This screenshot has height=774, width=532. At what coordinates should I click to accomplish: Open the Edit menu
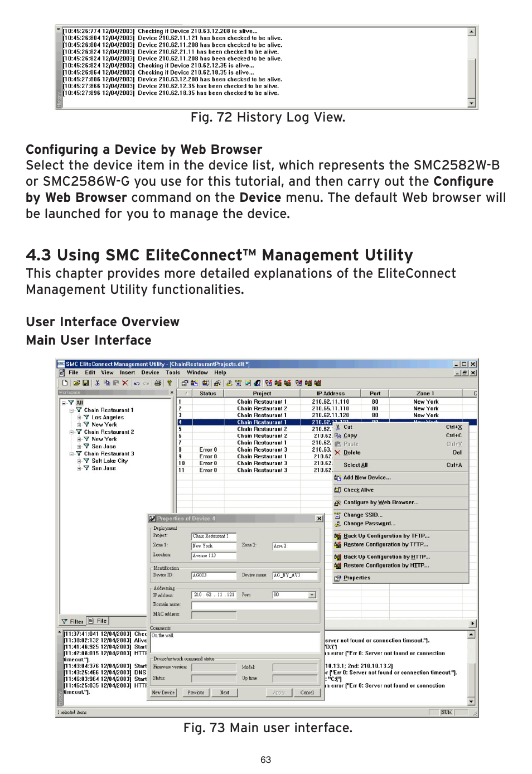[x=90, y=373]
